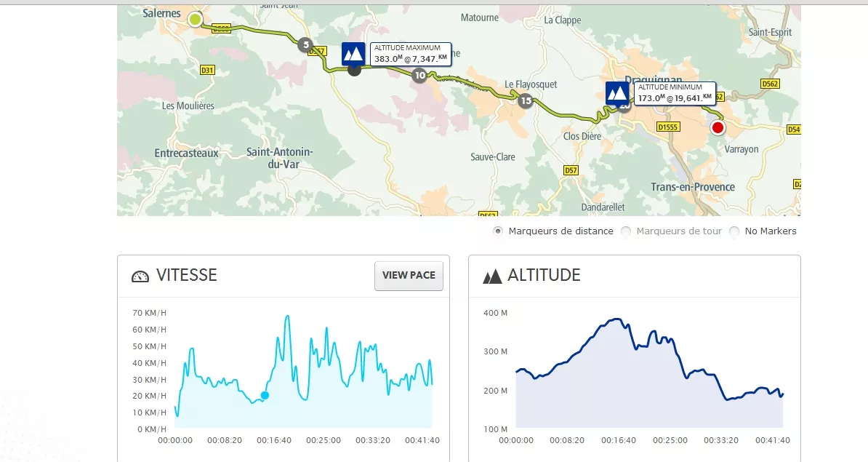Select the No Markers radio option
This screenshot has width=868, height=462.
pyautogui.click(x=734, y=231)
